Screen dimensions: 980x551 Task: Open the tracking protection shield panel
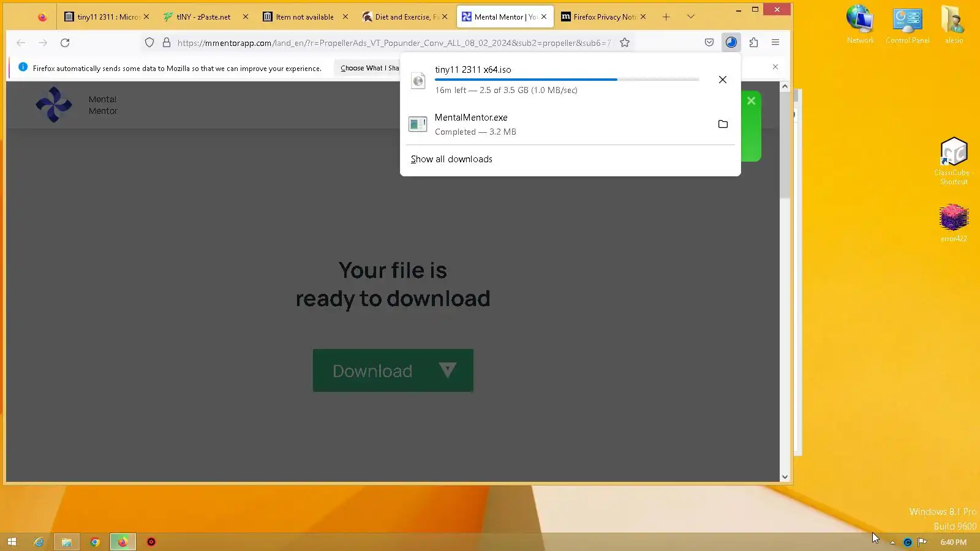[x=149, y=43]
